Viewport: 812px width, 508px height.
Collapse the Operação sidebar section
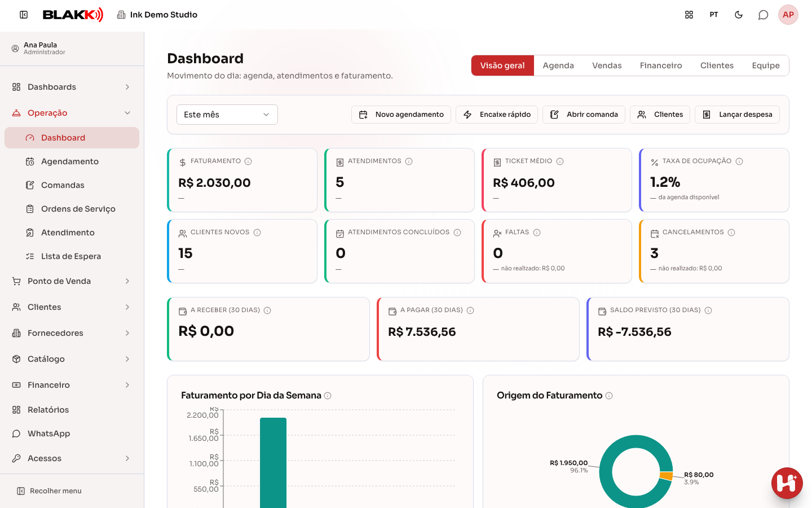pyautogui.click(x=72, y=113)
